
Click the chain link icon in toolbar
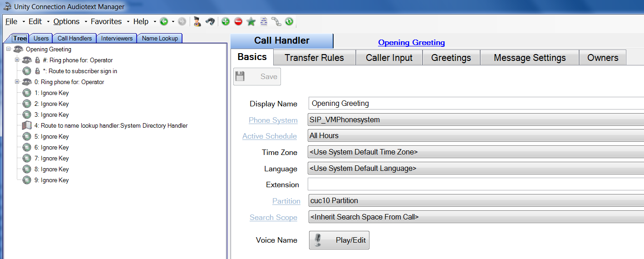pyautogui.click(x=276, y=21)
